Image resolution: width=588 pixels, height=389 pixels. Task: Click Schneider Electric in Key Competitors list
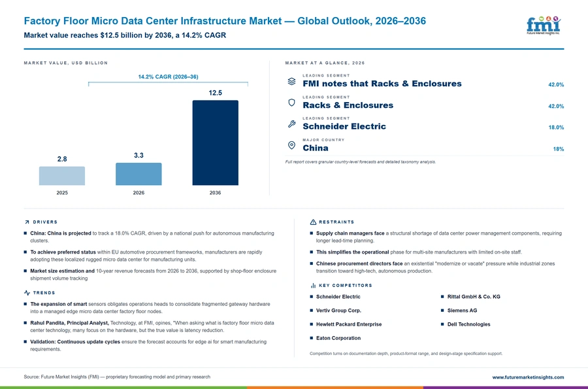point(338,297)
